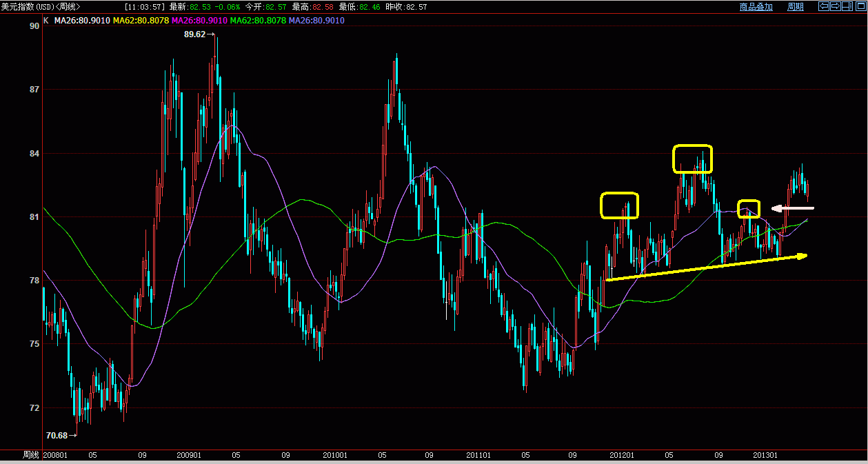Click the 美元指数(USD)<周线> title
This screenshot has width=868, height=464.
click(x=40, y=6)
